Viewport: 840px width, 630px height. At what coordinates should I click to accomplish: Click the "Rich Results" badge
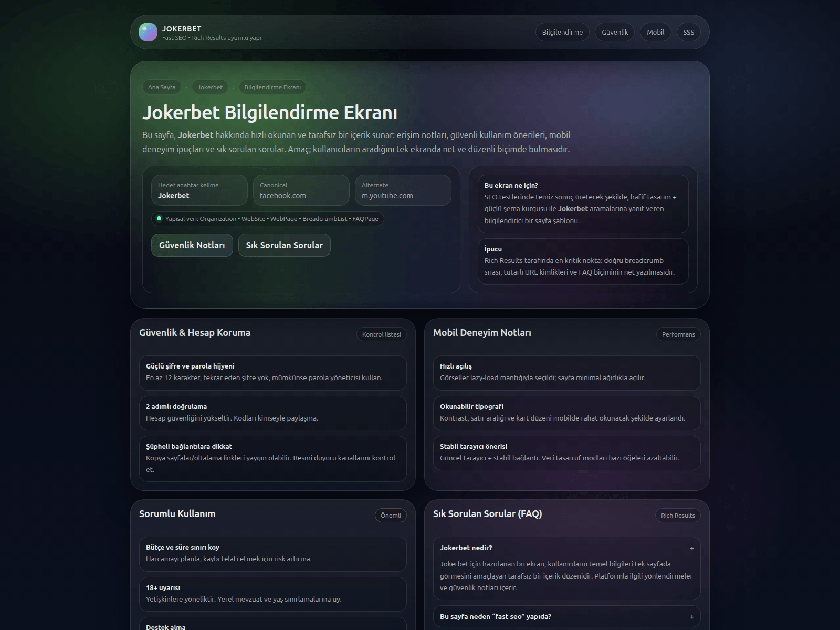point(678,516)
